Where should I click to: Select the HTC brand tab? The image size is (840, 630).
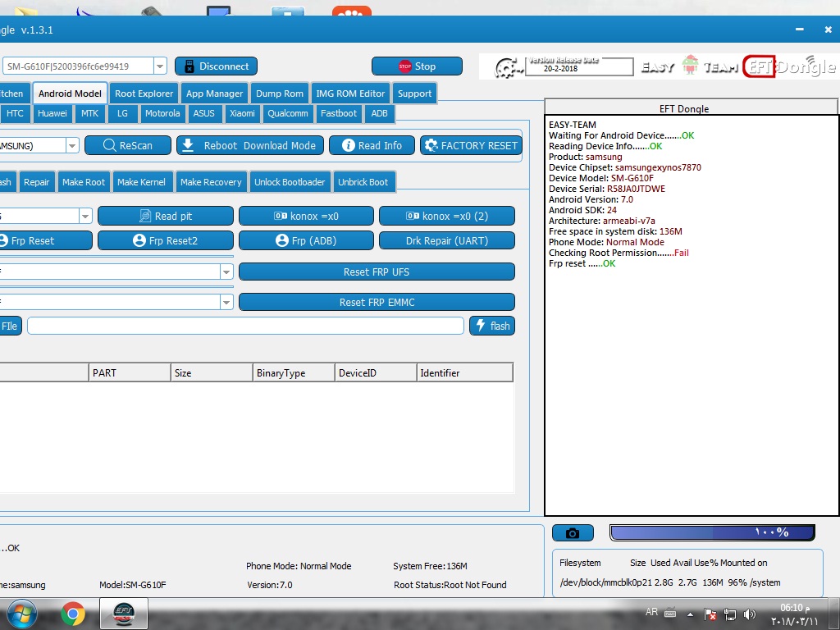click(15, 113)
